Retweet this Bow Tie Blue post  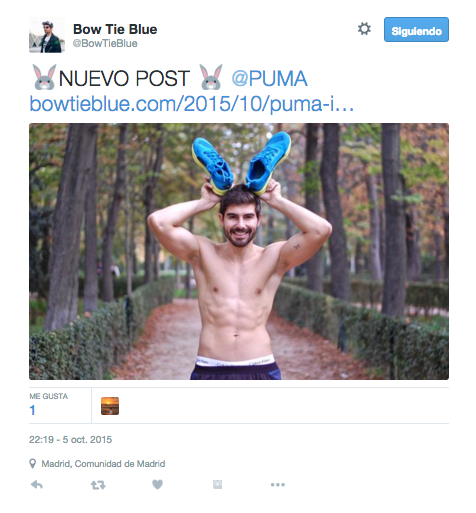(x=98, y=485)
